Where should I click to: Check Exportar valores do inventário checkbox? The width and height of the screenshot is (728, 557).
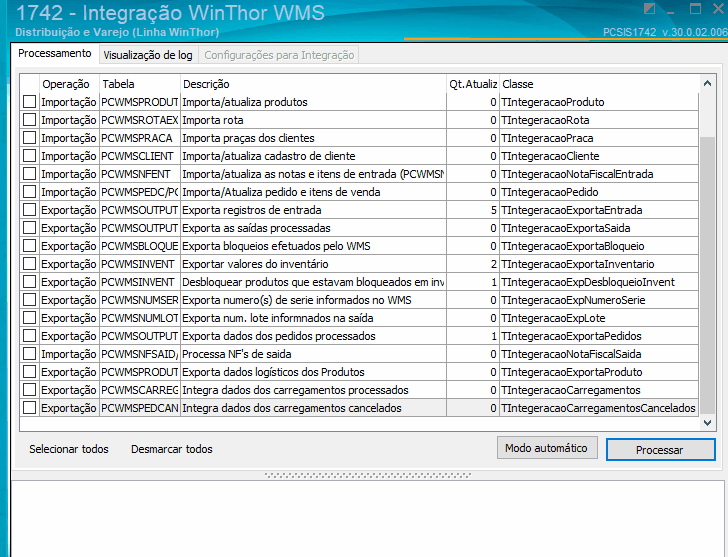coord(30,264)
